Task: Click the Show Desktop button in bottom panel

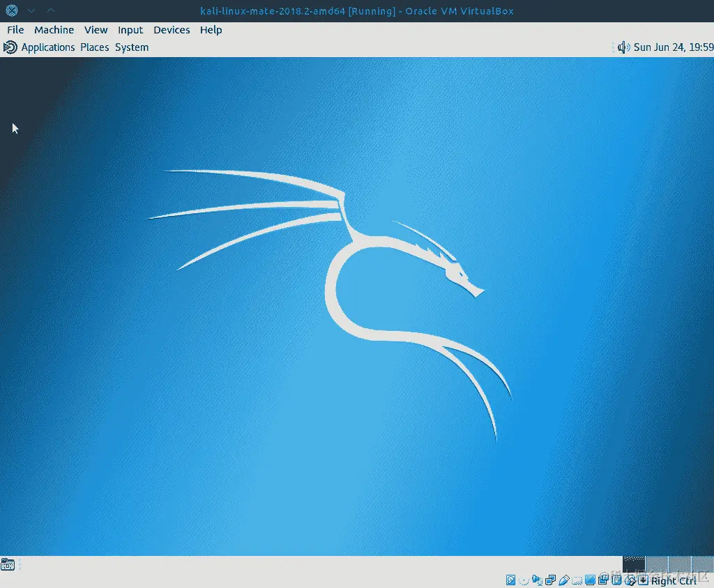Action: click(x=8, y=564)
